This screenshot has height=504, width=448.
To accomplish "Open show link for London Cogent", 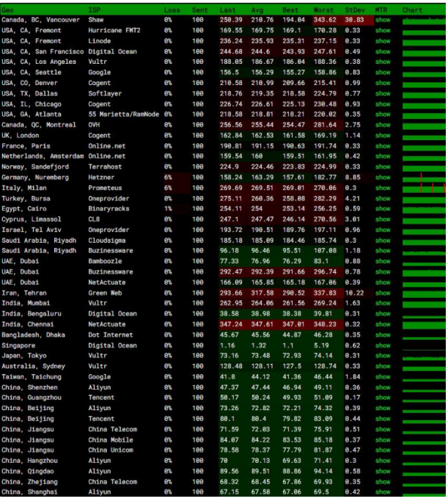I will [383, 136].
